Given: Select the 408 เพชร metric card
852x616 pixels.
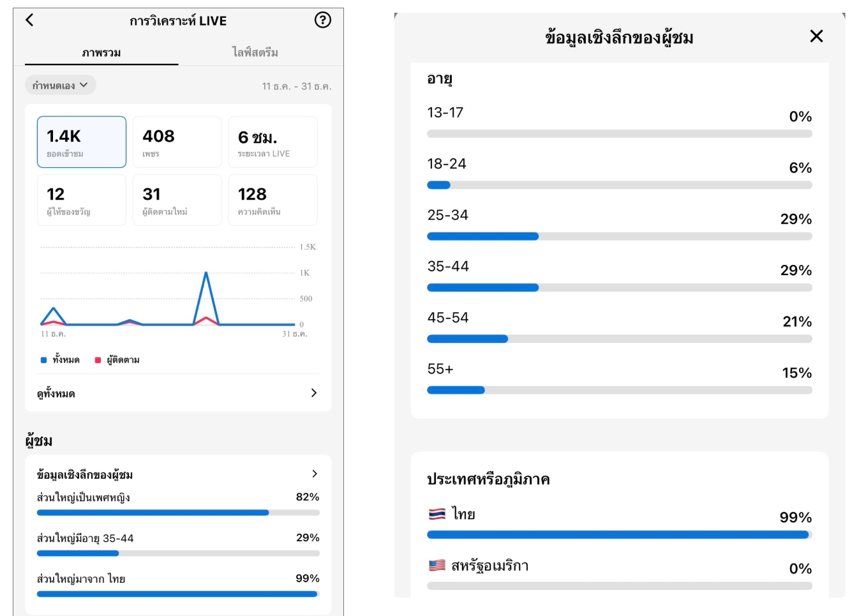Looking at the screenshot, I should 177,142.
